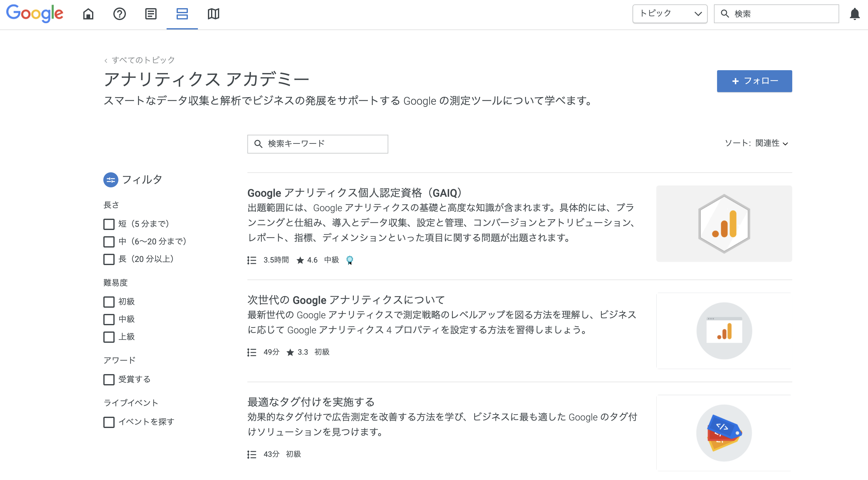Click the 3.5時間 duration label
868x480 pixels.
click(x=276, y=260)
